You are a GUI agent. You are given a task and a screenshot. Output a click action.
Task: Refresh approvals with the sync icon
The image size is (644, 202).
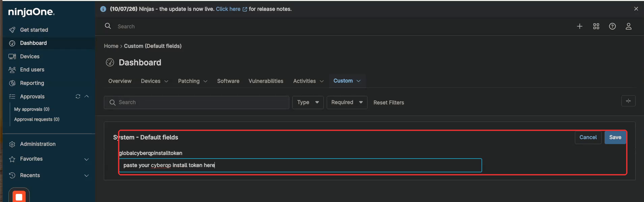pyautogui.click(x=78, y=96)
